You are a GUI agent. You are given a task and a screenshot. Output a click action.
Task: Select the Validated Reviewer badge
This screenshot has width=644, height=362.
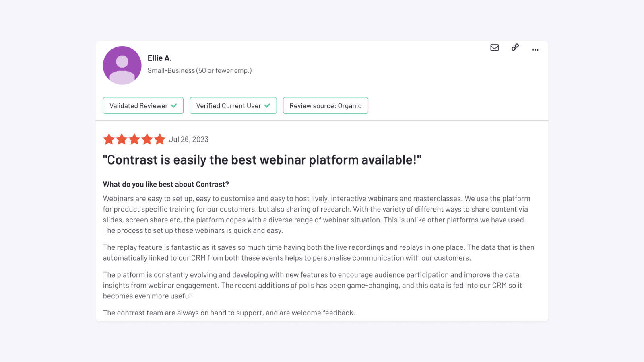(x=143, y=105)
